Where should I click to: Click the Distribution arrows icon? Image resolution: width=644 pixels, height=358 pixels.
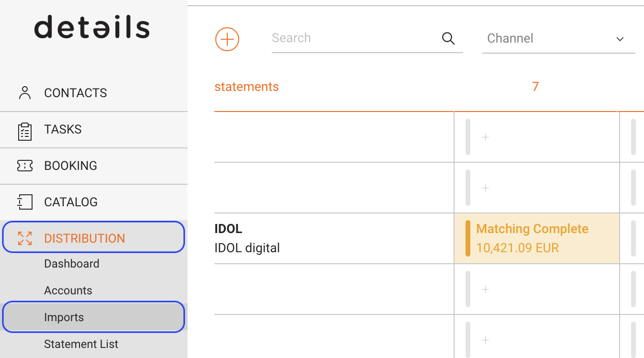pyautogui.click(x=25, y=238)
